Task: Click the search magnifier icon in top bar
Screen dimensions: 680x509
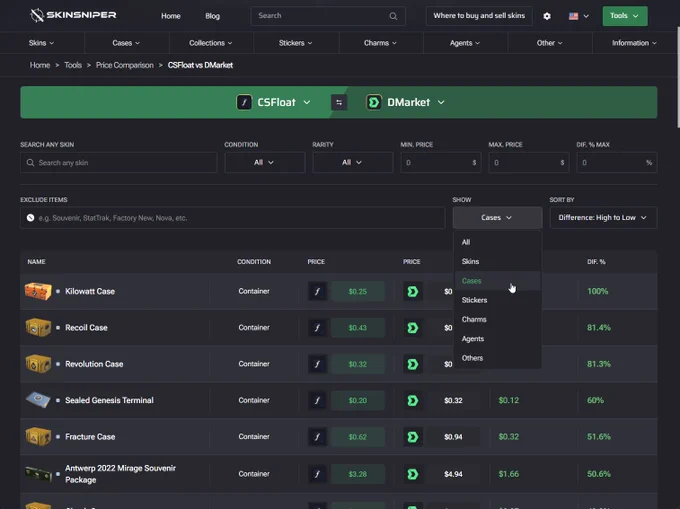Action: tap(393, 16)
